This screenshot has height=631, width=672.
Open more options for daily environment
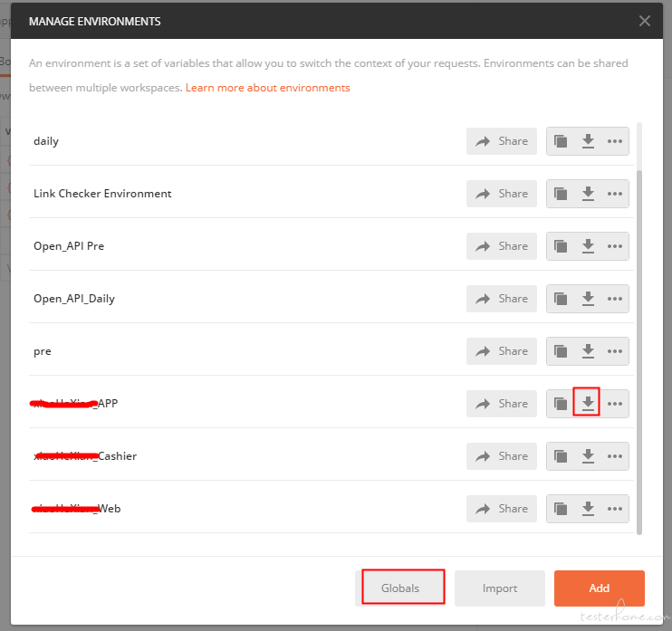tap(615, 141)
